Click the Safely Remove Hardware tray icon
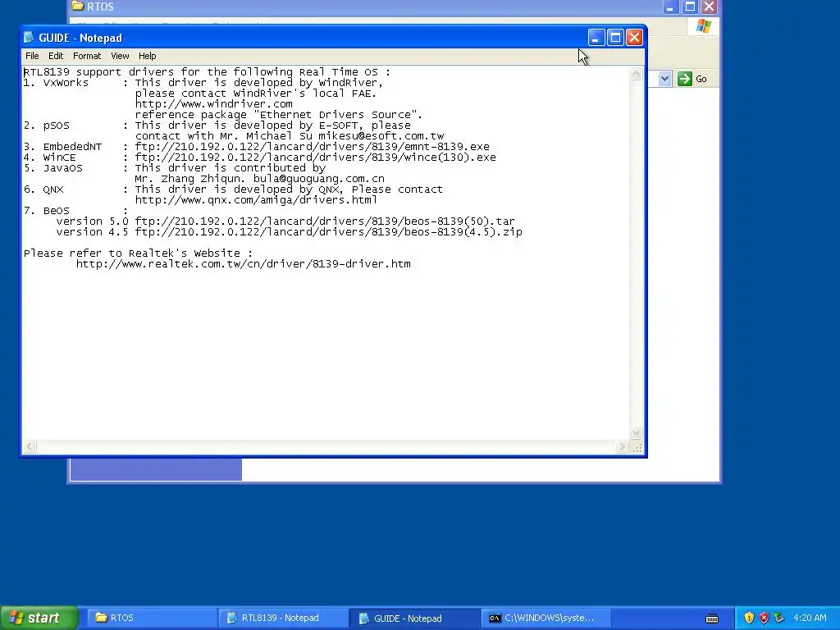Viewport: 840px width, 630px height. tap(779, 618)
